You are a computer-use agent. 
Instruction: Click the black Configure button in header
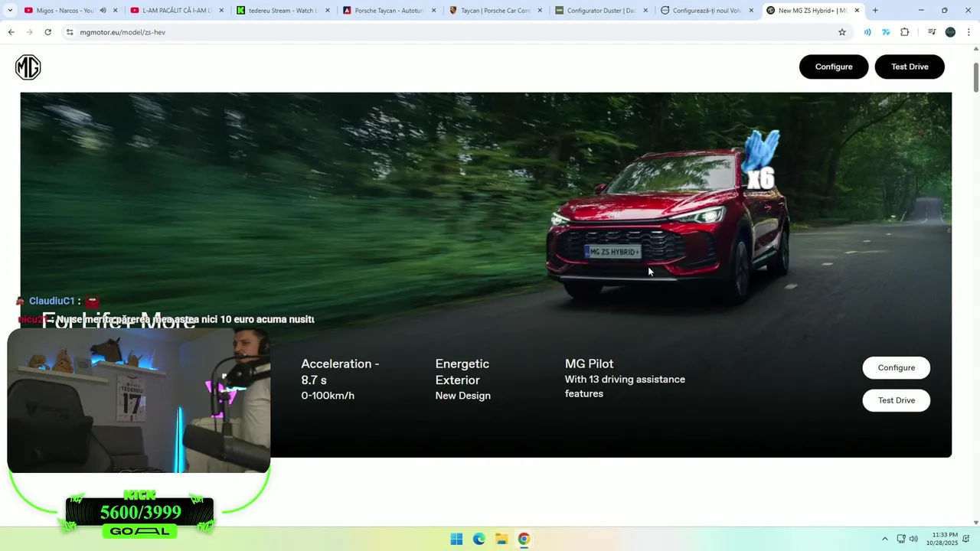tap(834, 67)
